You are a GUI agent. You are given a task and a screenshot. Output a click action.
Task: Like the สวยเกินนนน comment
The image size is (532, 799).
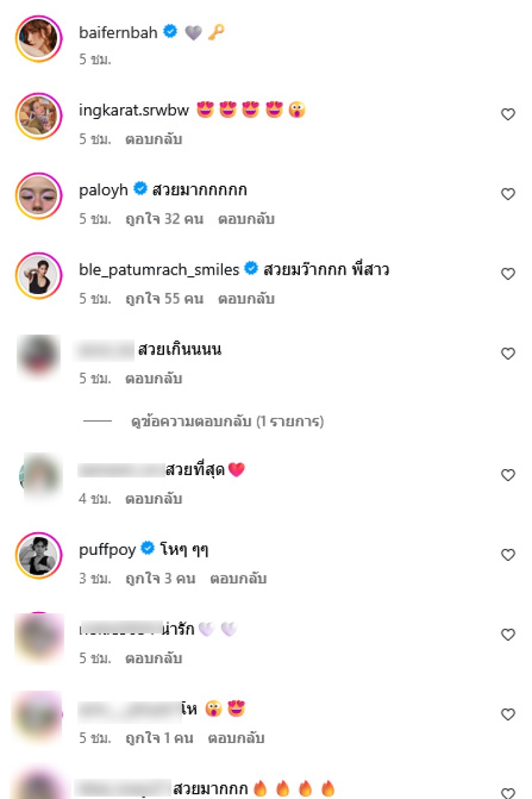pos(508,354)
